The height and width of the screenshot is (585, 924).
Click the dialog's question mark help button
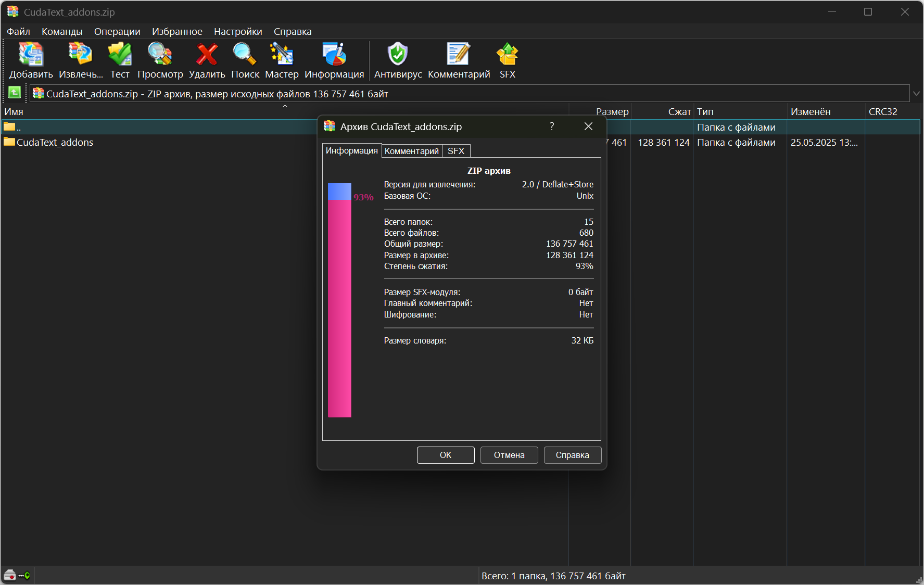click(552, 126)
